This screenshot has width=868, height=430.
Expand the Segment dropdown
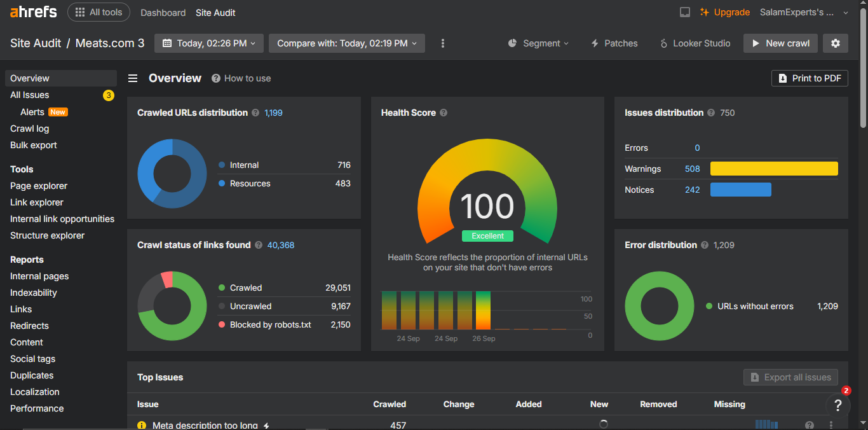tap(538, 43)
